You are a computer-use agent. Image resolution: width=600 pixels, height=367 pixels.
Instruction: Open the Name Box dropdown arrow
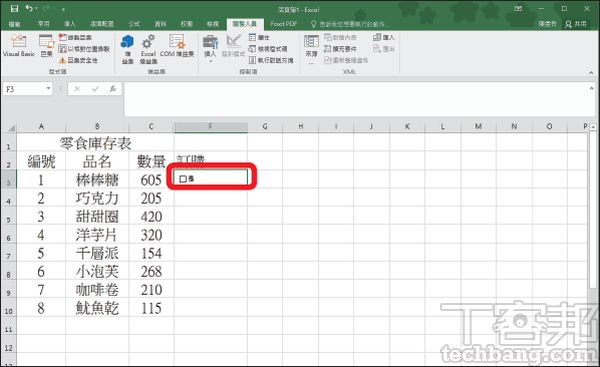(48, 89)
